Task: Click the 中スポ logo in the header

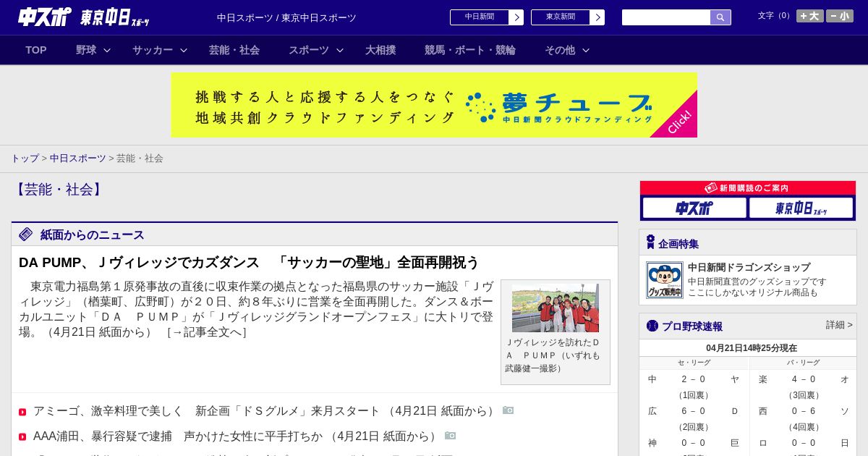Action: pyautogui.click(x=44, y=17)
